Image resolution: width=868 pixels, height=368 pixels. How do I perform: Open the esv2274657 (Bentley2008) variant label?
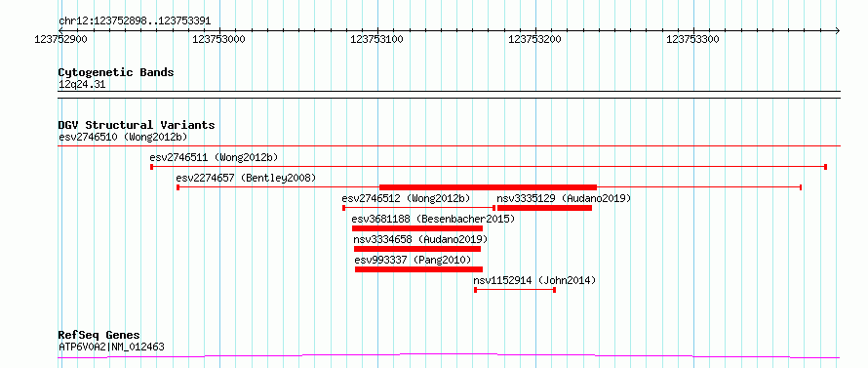(x=246, y=178)
